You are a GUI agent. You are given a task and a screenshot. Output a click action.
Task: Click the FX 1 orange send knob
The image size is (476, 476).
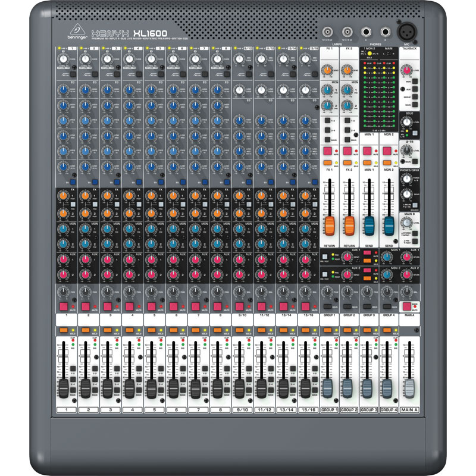pyautogui.click(x=327, y=70)
